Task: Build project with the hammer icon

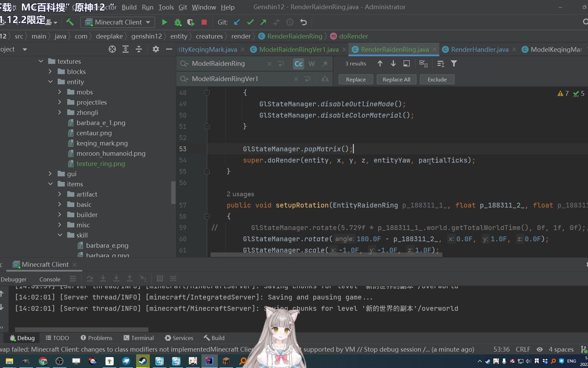Action: 70,22
